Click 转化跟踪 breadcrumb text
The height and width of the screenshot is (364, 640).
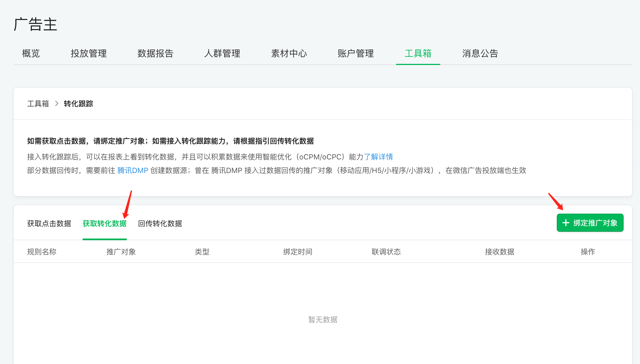(78, 104)
